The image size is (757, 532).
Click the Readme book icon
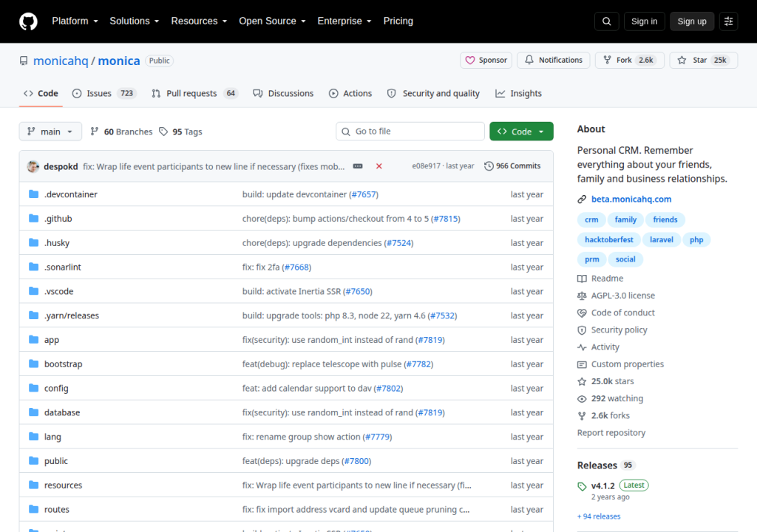click(582, 279)
